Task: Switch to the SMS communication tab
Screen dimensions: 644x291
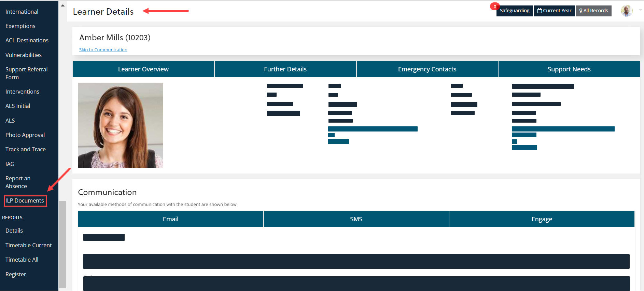Action: 356,219
